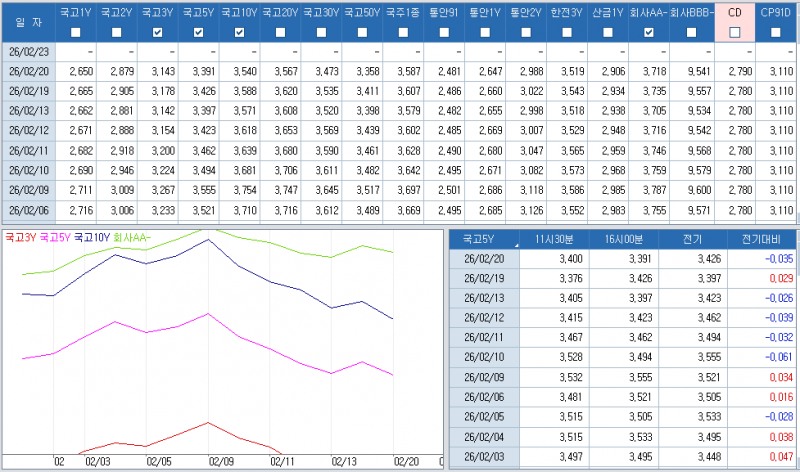800x472 pixels.
Task: Check the 국고1Y checkbox
Action: (x=75, y=33)
